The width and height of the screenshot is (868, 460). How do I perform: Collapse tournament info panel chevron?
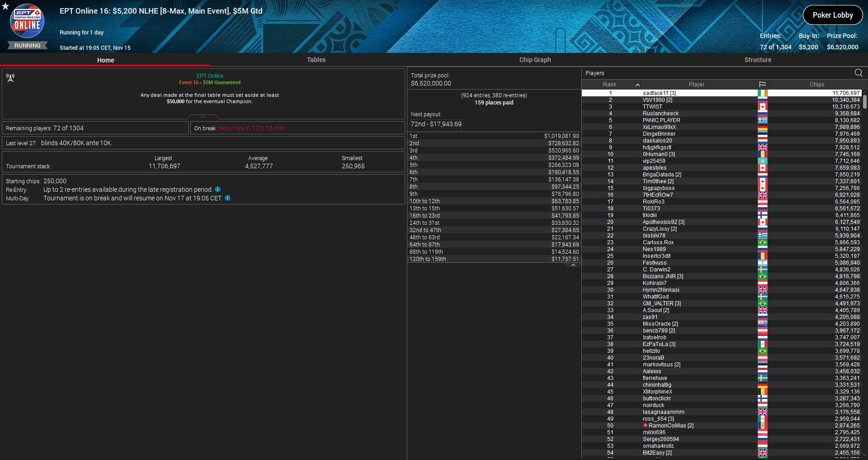coord(203,117)
